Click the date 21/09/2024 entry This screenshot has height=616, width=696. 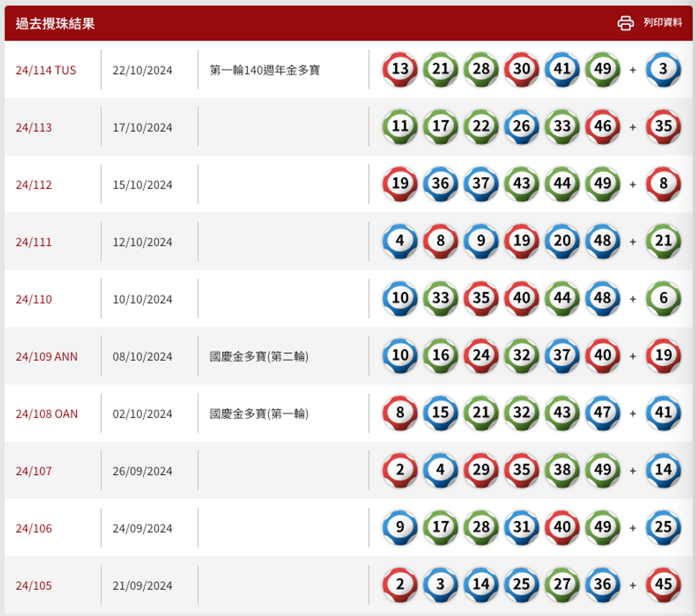click(x=143, y=585)
